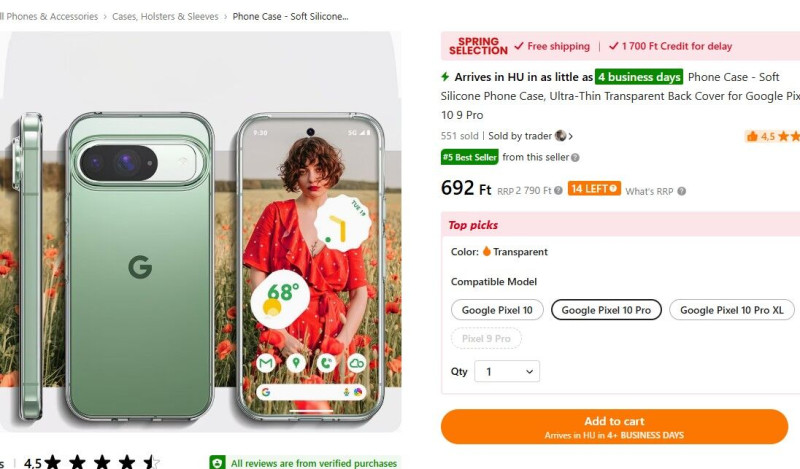Choose the Google Pixel 10 Pro model
Viewport: 800px width, 469px height.
click(606, 310)
